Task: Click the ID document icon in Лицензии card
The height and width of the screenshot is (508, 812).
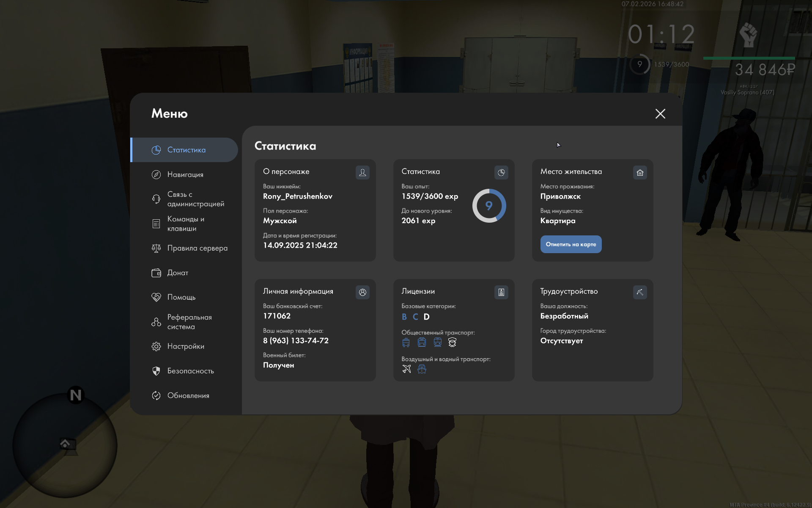Action: (x=501, y=292)
